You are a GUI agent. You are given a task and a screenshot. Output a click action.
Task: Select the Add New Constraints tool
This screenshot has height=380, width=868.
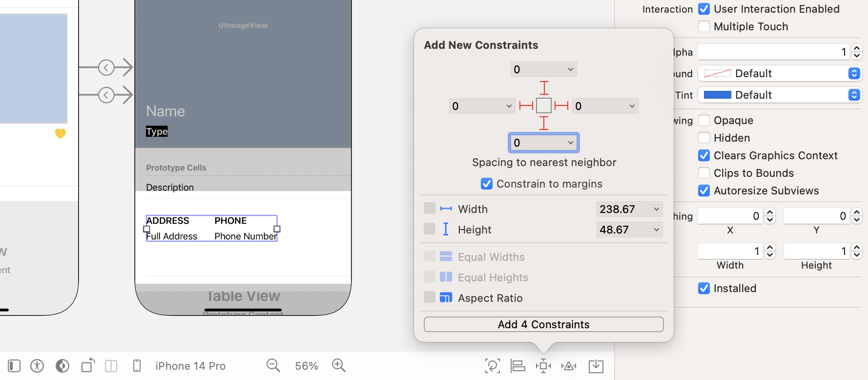[543, 365]
